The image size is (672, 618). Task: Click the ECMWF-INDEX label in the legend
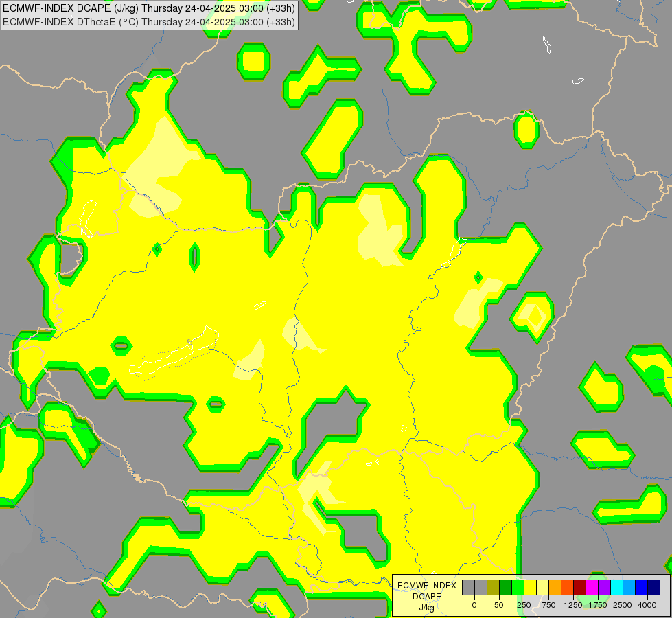(x=427, y=586)
